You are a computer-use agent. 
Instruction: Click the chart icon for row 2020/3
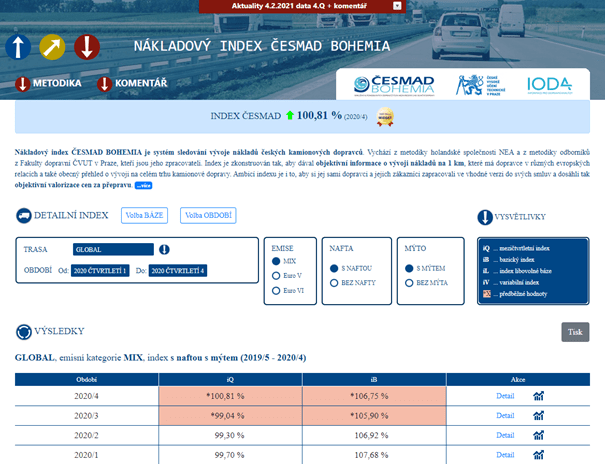click(539, 415)
